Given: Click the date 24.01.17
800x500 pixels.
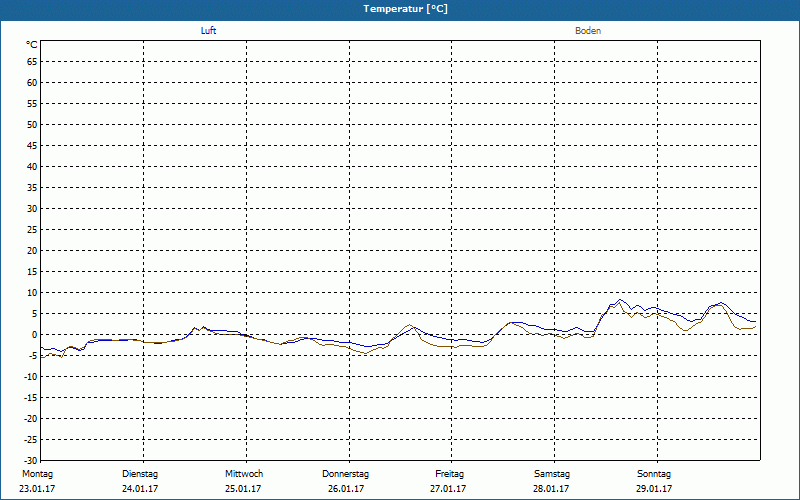Looking at the screenshot, I should click(x=140, y=489).
